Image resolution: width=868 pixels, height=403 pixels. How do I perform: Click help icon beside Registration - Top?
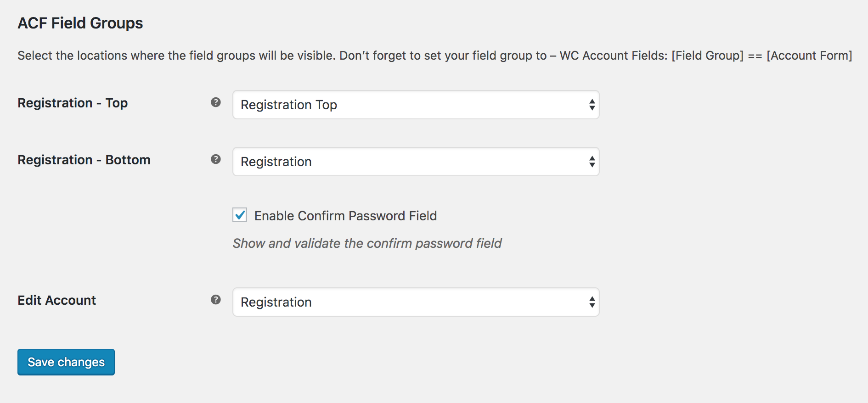[216, 102]
